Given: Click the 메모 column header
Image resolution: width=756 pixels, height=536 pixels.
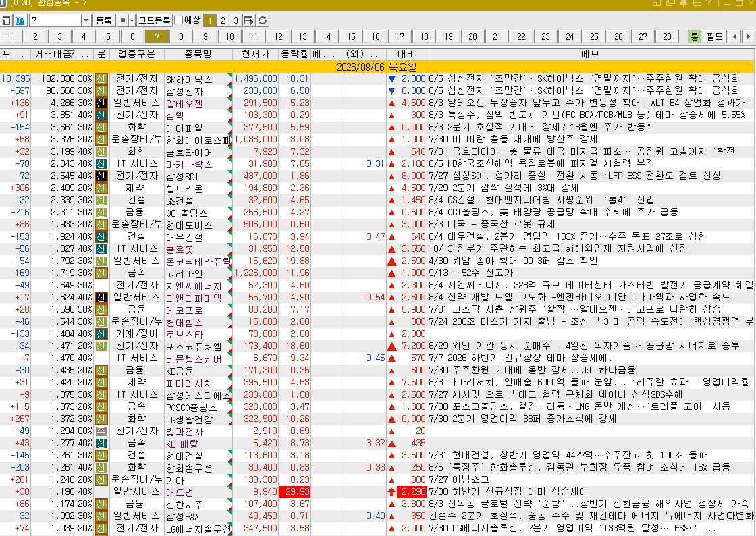Looking at the screenshot, I should [590, 54].
